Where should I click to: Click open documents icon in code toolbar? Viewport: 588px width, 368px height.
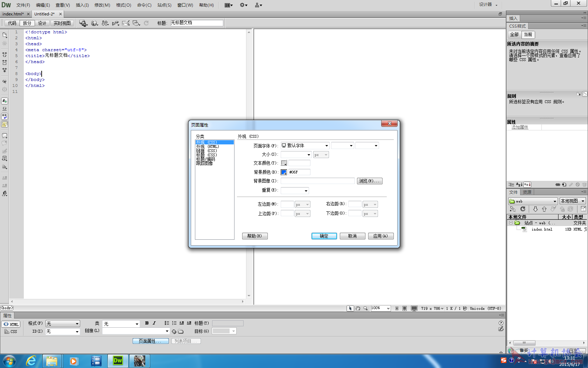[x=5, y=35]
